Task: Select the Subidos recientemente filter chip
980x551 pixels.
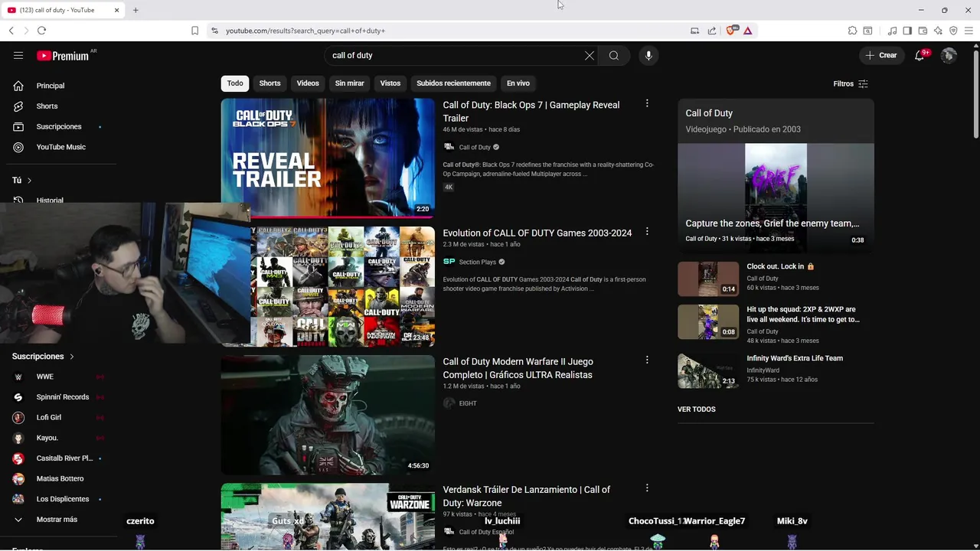Action: (453, 83)
